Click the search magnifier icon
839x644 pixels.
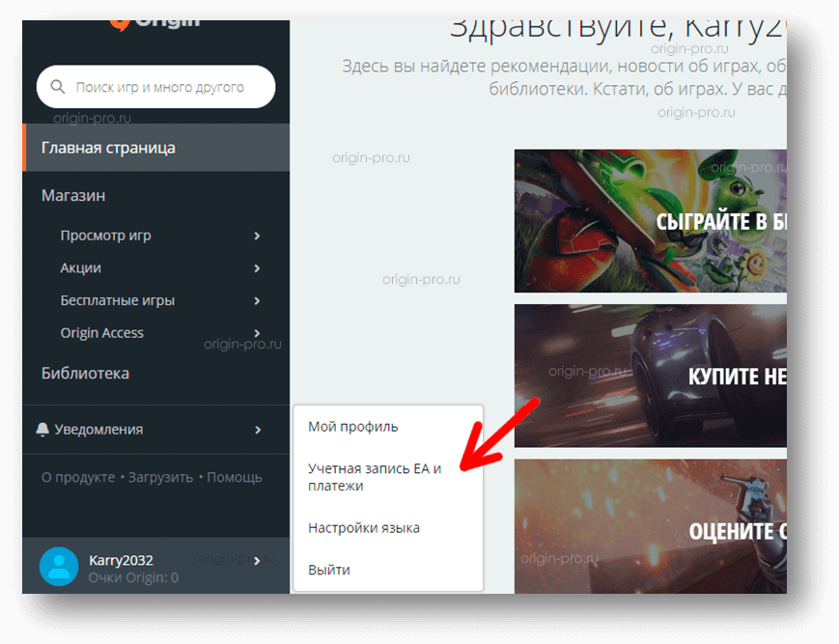[x=57, y=87]
